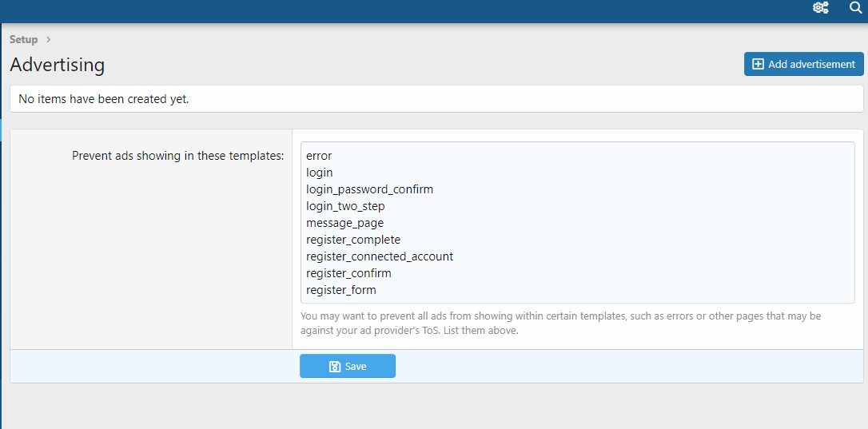Place cursor on the 'error' template line
This screenshot has width=868, height=429.
coord(319,156)
